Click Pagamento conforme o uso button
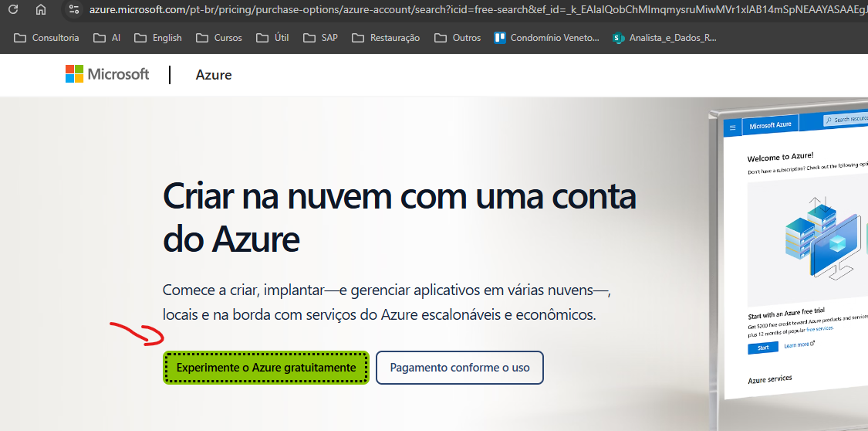This screenshot has width=868, height=431. 460,368
